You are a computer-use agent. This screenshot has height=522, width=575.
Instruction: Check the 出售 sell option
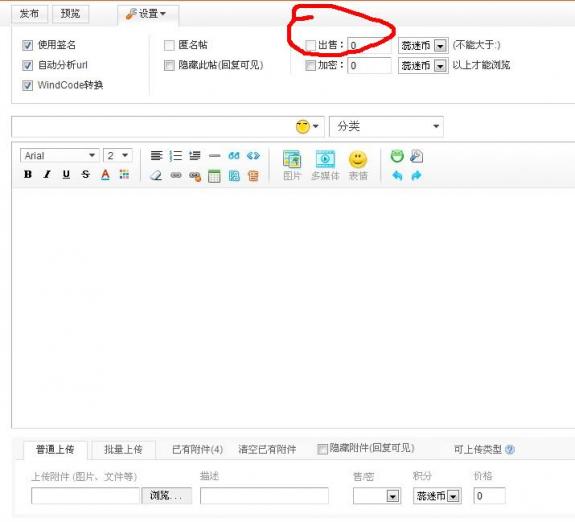[x=310, y=45]
